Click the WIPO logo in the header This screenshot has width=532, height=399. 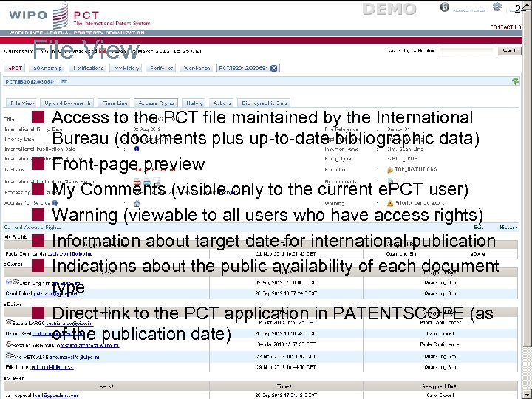[x=38, y=16]
